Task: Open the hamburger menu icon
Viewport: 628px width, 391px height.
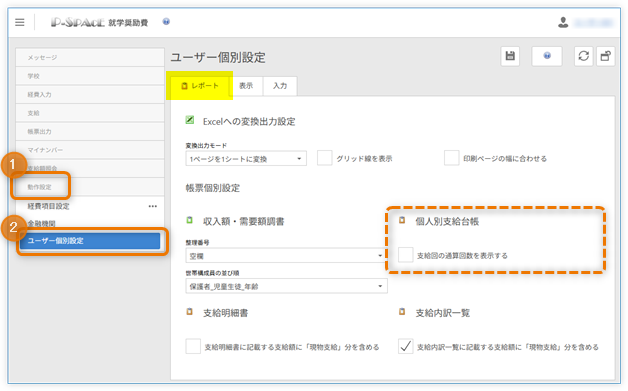Action: 20,22
